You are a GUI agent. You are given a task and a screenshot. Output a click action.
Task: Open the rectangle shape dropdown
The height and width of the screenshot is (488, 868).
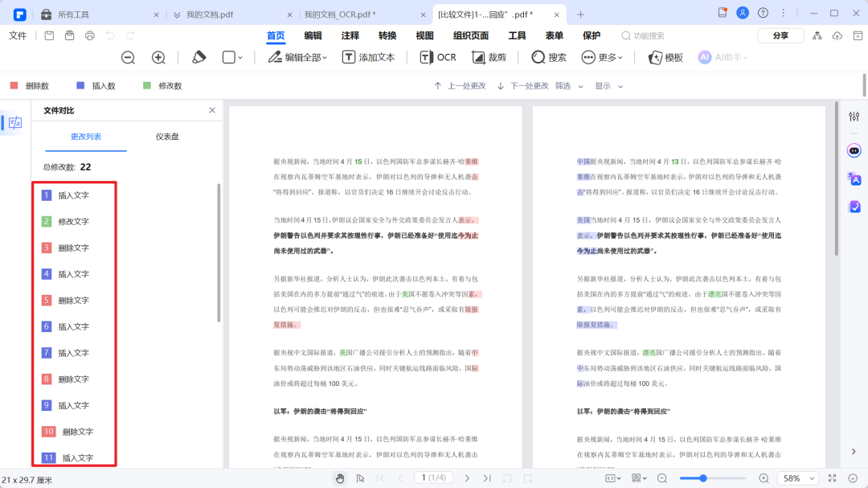coord(232,57)
